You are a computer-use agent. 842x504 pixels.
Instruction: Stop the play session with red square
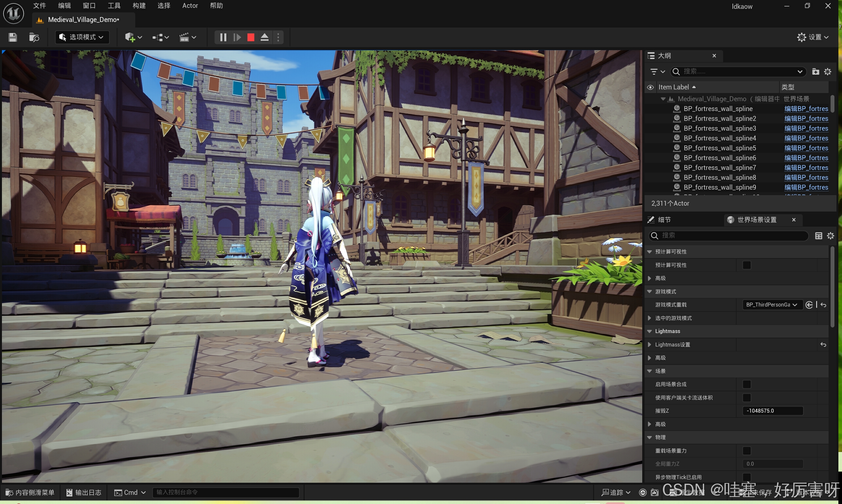click(x=251, y=37)
